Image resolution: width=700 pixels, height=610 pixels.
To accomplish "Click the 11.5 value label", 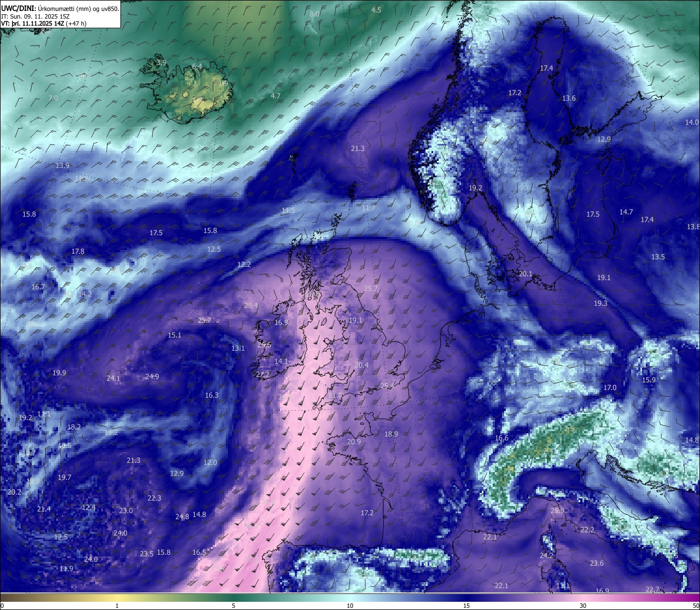I will coord(288,210).
